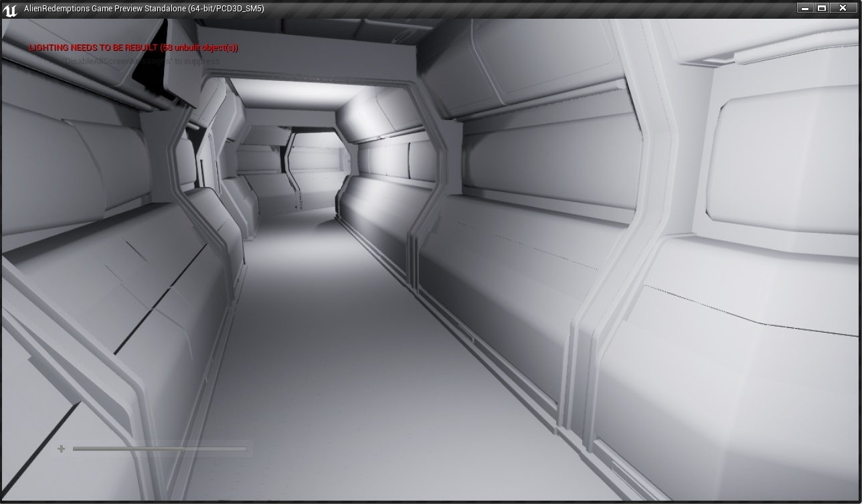Close the AlienRedemptions game preview

843,8
